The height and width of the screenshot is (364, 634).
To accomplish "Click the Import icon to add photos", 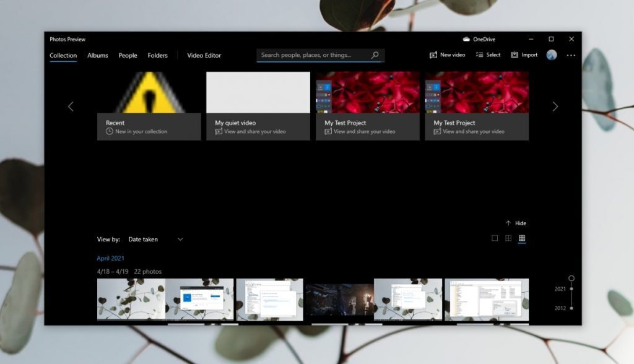I will (524, 54).
